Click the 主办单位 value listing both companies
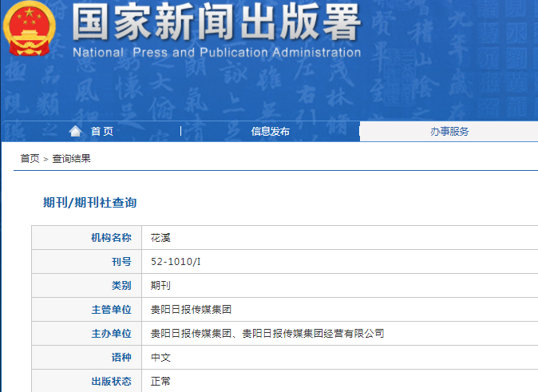538x392 pixels. (267, 333)
